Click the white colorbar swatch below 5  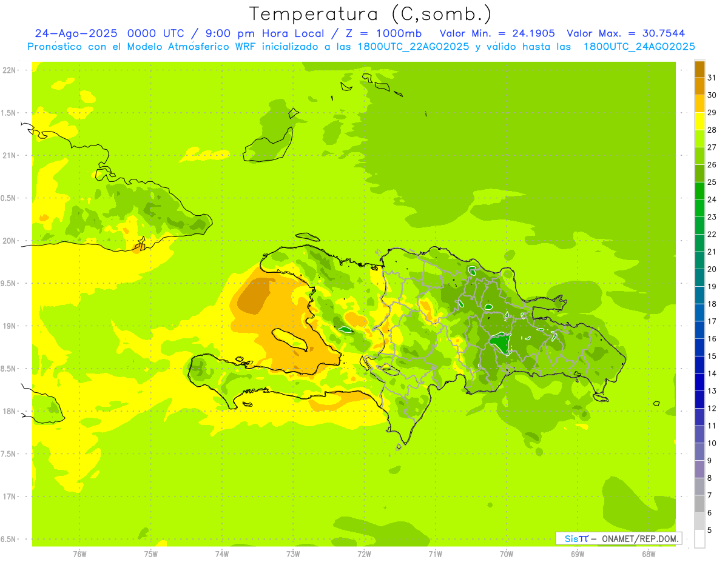click(699, 539)
